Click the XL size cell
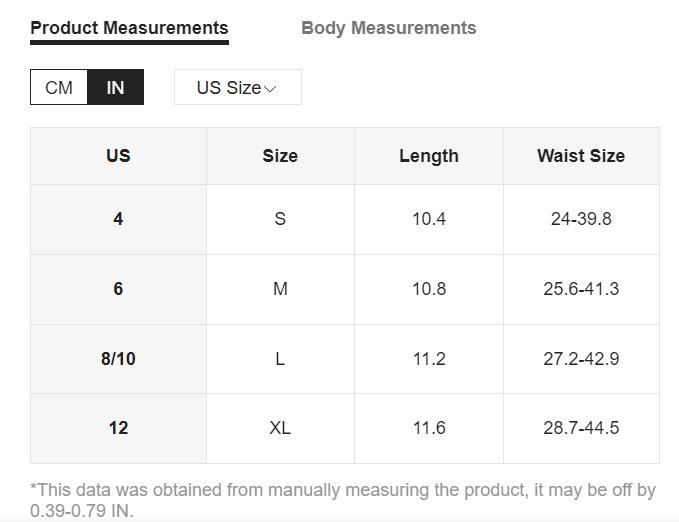Image resolution: width=679 pixels, height=522 pixels. (280, 428)
